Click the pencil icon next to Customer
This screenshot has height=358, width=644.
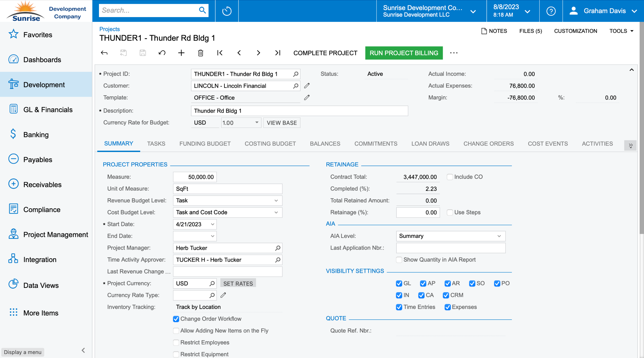click(307, 86)
